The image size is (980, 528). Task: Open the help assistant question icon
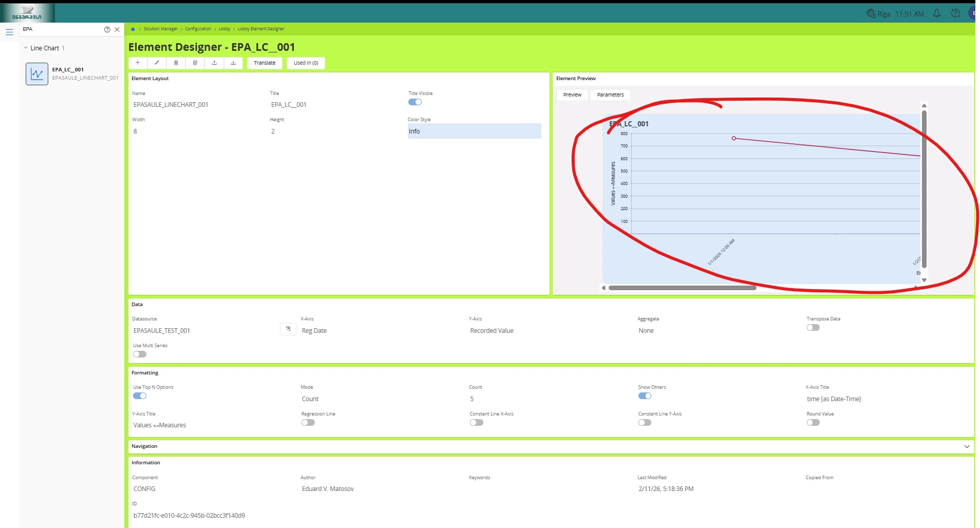tap(955, 13)
